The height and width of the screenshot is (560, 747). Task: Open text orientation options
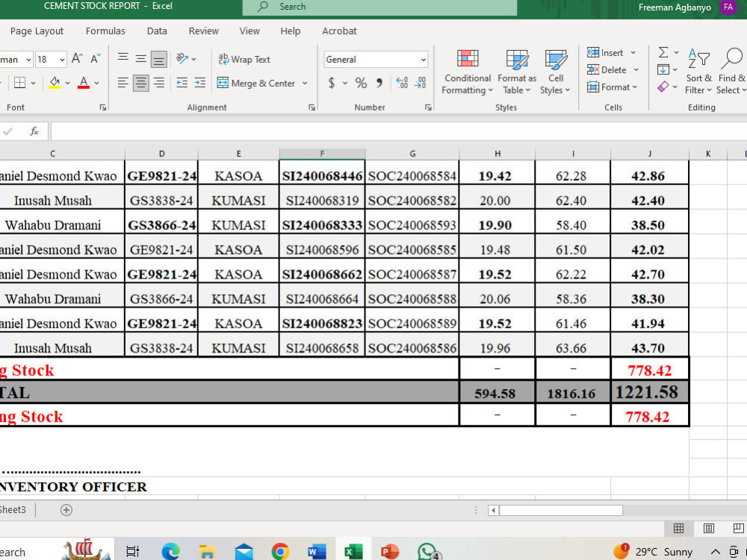(x=186, y=58)
